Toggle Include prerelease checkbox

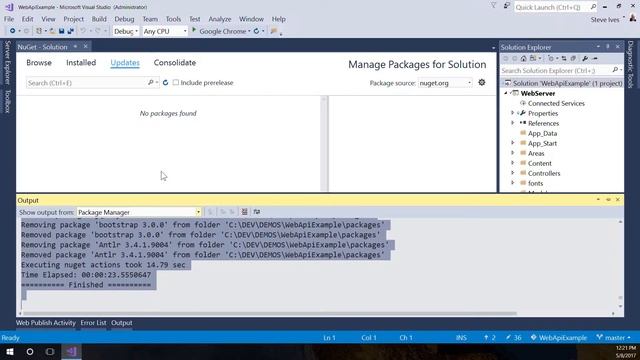(x=176, y=82)
